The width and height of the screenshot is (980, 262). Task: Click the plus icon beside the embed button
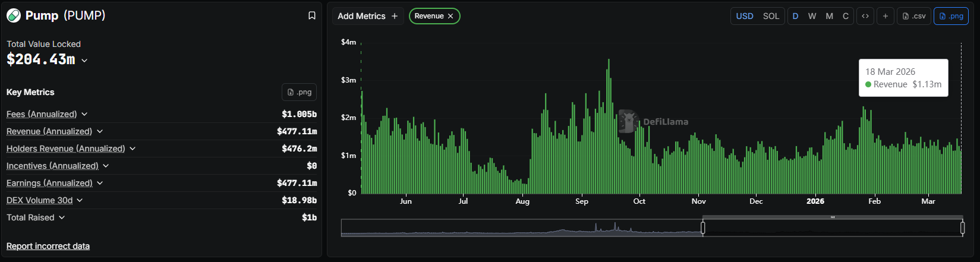pos(885,16)
